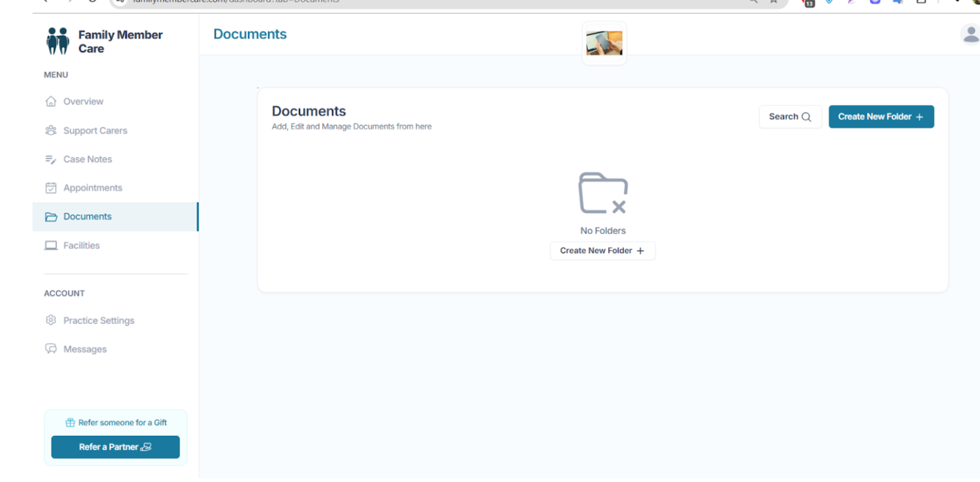Click the Appointments calendar icon
This screenshot has width=980, height=482.
(x=51, y=188)
